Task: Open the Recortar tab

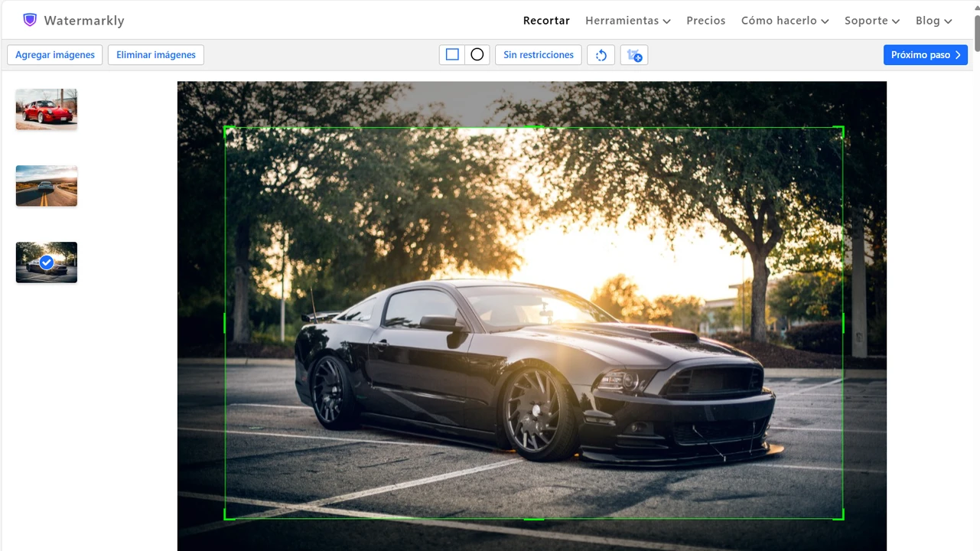Action: (546, 21)
